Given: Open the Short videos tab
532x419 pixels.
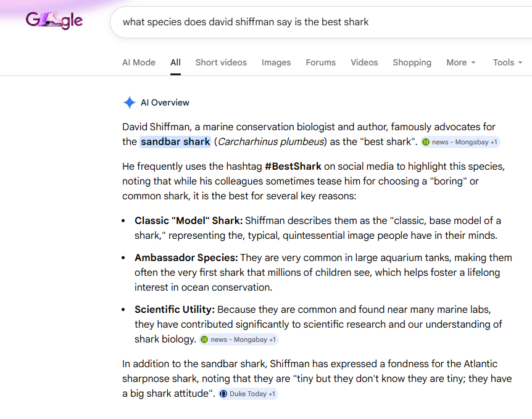Looking at the screenshot, I should click(x=221, y=62).
